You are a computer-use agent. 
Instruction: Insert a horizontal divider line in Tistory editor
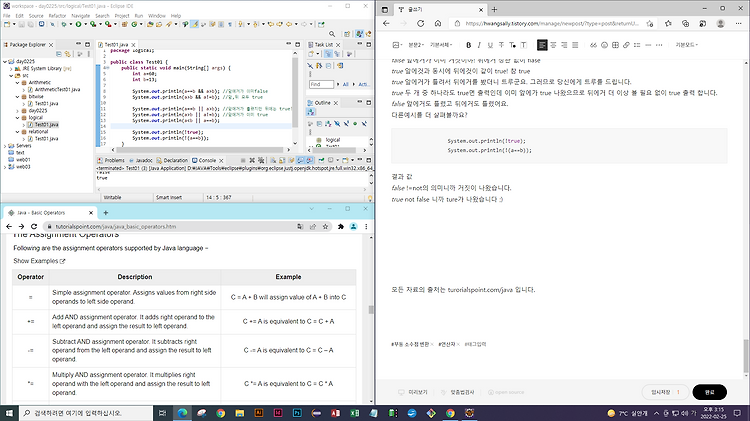click(648, 45)
